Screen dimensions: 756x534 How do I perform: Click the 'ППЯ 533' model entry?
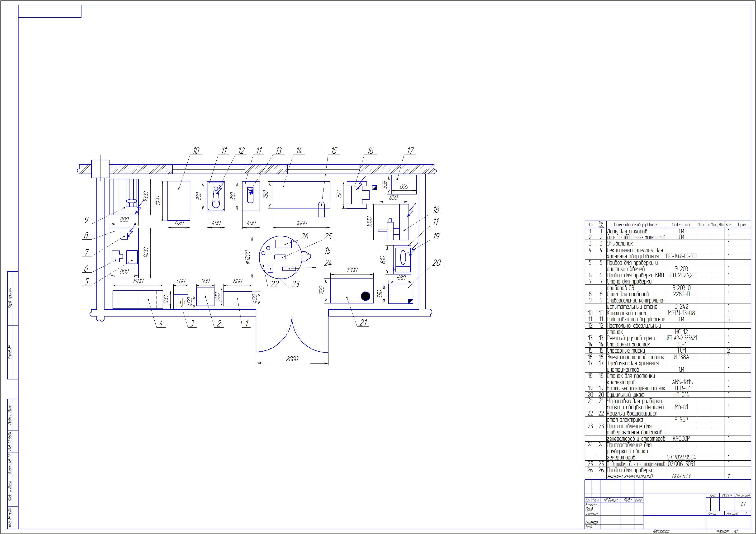pos(681,476)
